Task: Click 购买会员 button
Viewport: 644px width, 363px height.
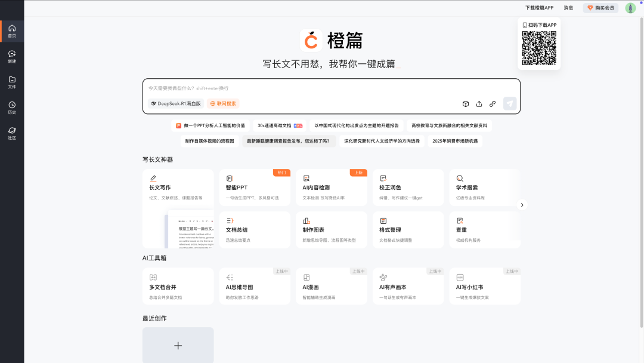Action: coord(600,8)
